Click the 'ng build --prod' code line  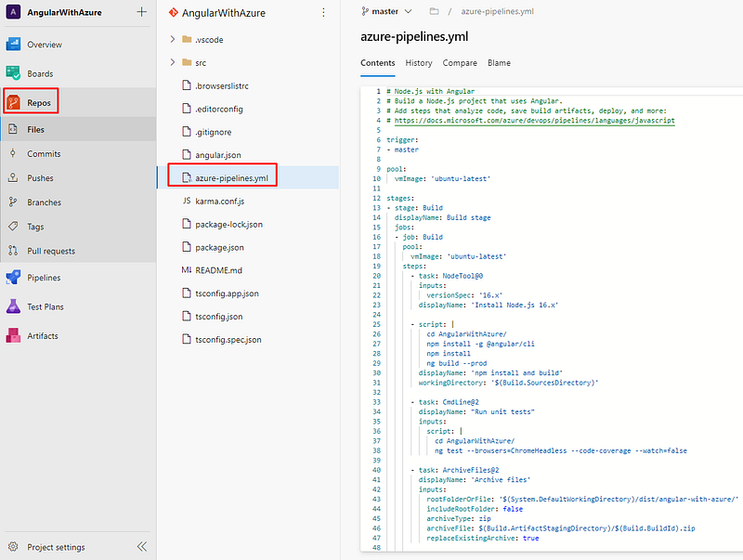(457, 363)
